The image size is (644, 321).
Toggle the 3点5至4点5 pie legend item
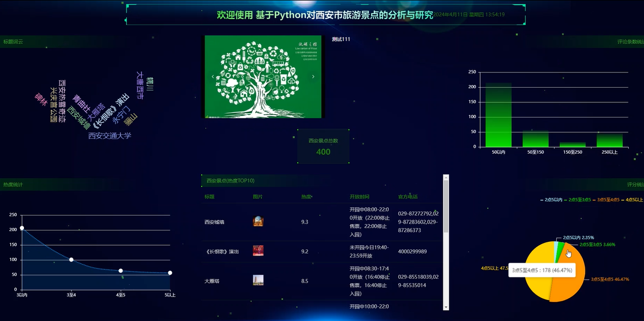(606, 200)
